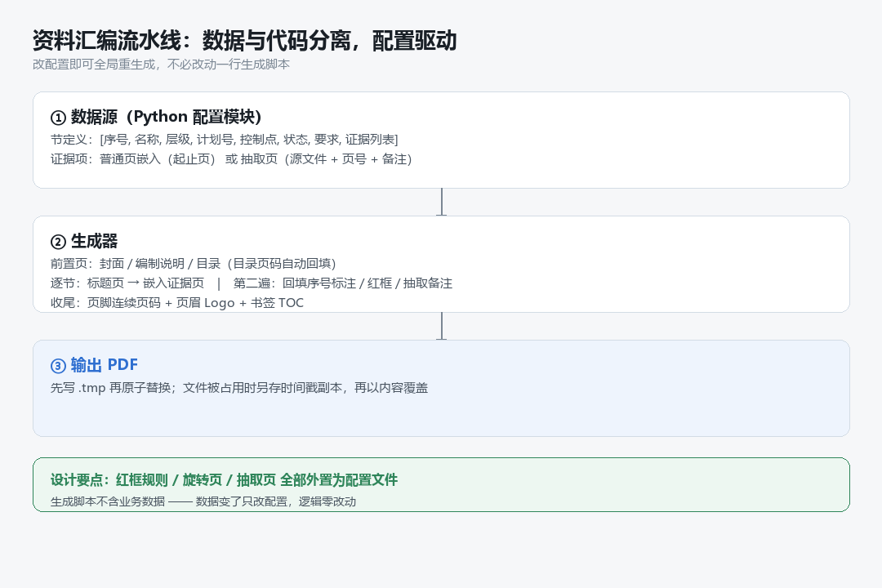Click the line starting with "证据项：普通页嵌入"

231,159
